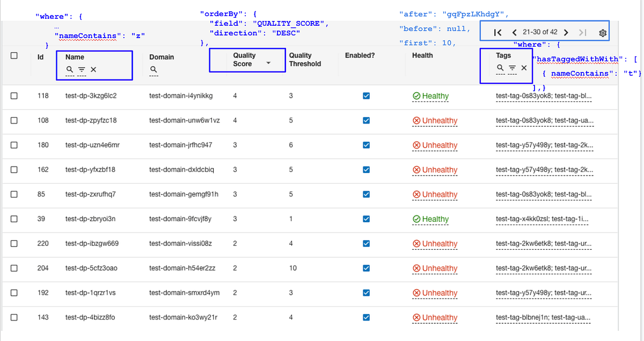
Task: Click tags cell for test-dp-1qrzr1vs
Action: coord(544,293)
